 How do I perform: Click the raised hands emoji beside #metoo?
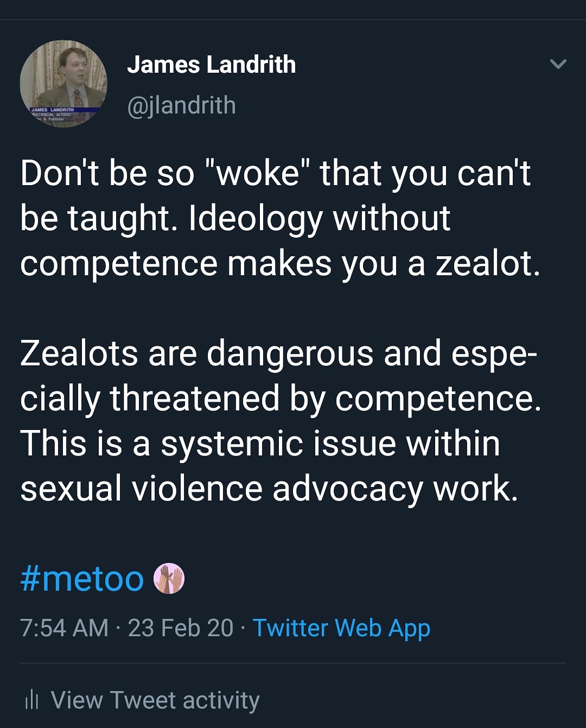[x=169, y=579]
